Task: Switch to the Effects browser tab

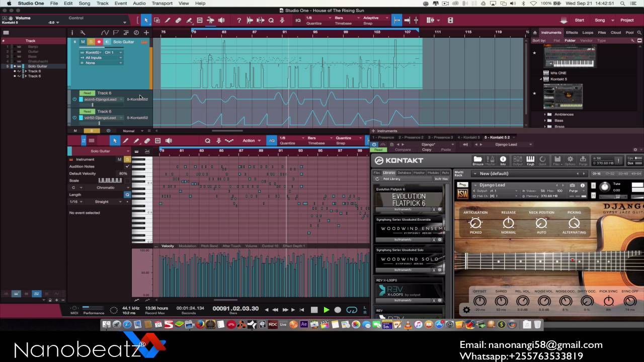Action: 572,33
